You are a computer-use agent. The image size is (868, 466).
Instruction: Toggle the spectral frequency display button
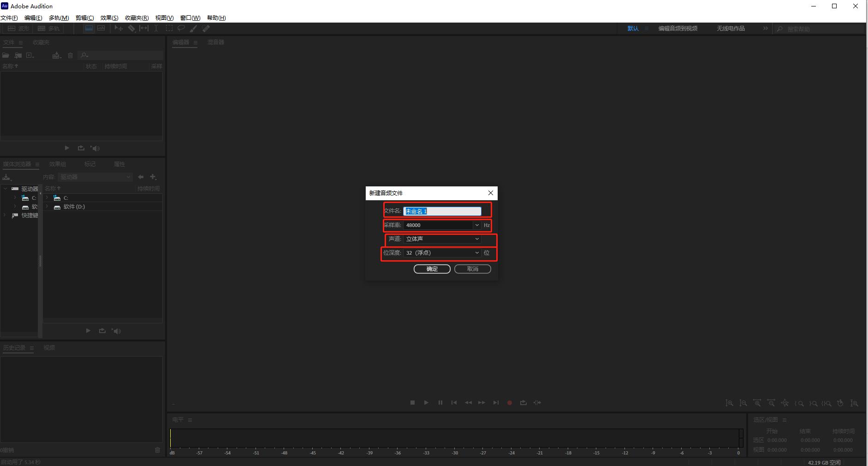pos(89,29)
